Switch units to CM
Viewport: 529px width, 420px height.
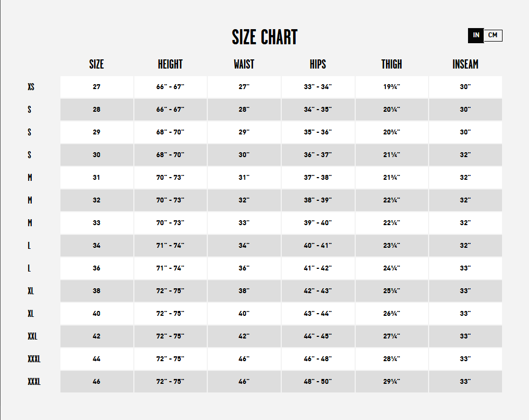point(493,35)
